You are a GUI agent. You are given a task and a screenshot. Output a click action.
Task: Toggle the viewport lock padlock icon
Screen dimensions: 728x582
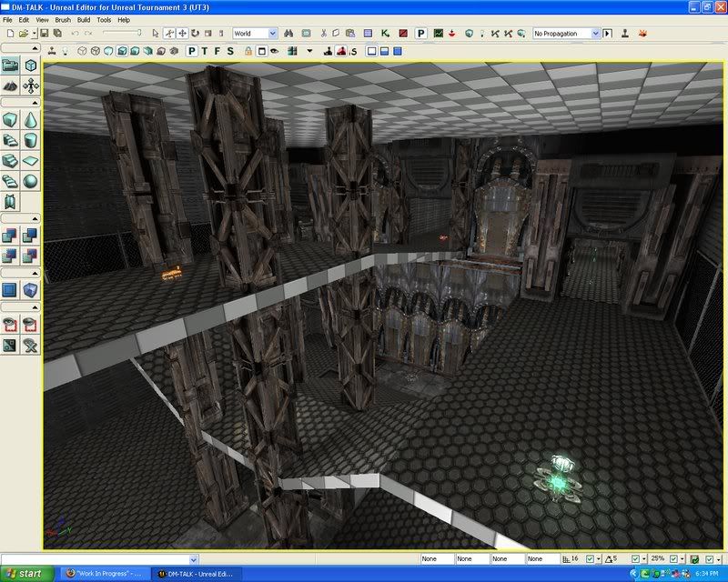click(x=248, y=51)
